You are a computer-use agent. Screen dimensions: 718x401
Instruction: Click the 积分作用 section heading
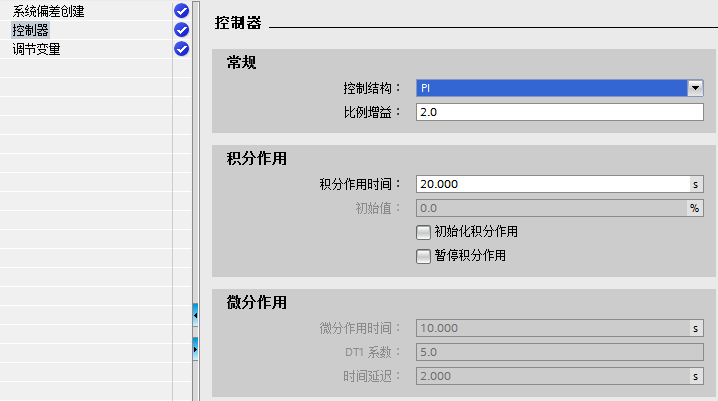tap(256, 159)
